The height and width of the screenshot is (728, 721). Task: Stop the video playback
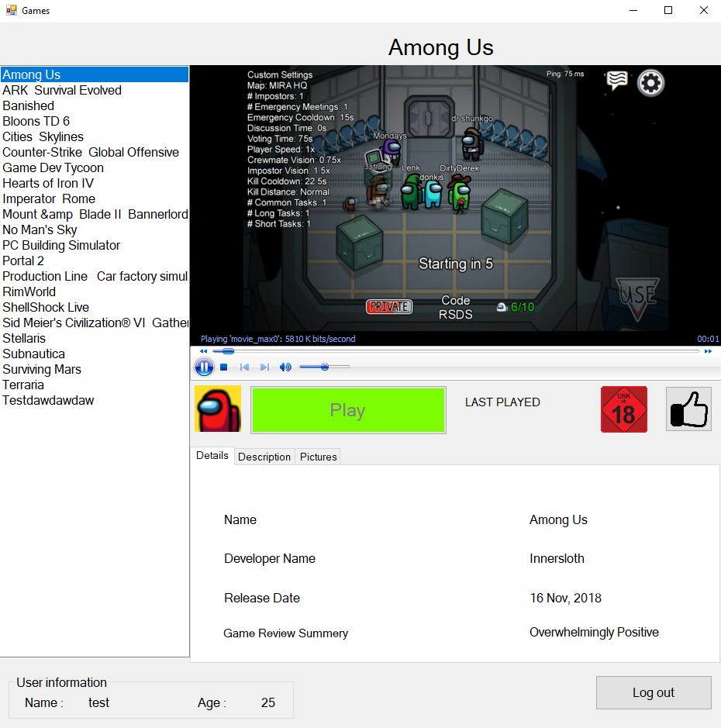(x=223, y=367)
